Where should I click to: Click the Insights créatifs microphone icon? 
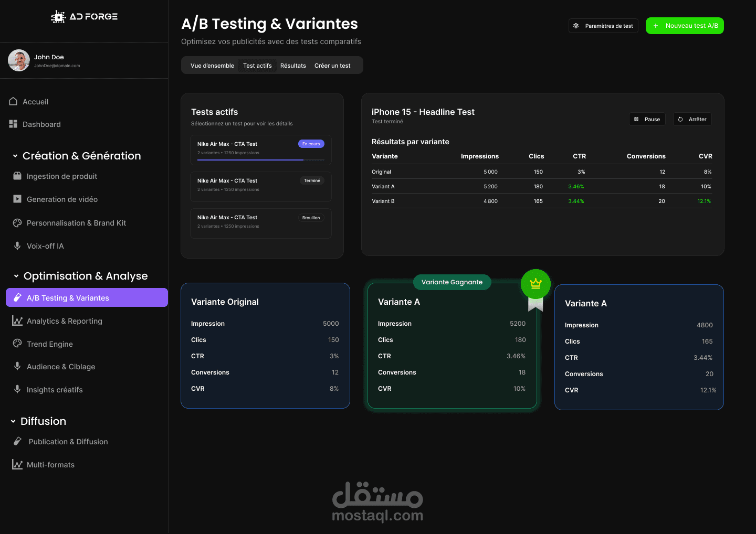point(17,389)
